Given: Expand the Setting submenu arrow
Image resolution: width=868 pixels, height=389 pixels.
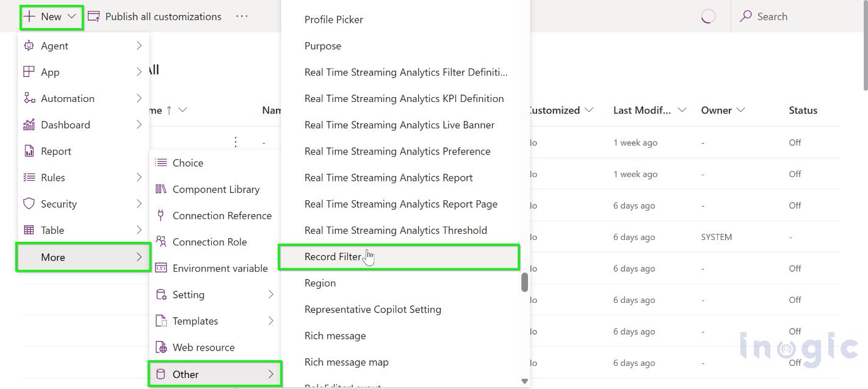Looking at the screenshot, I should coord(271,294).
